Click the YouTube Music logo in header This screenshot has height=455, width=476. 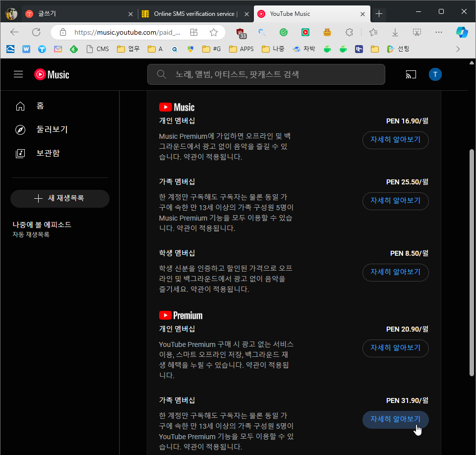tap(52, 74)
